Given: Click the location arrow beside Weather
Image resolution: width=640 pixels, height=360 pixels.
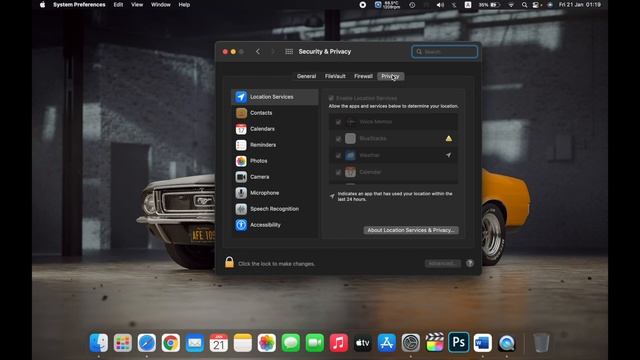Looking at the screenshot, I should pyautogui.click(x=449, y=155).
